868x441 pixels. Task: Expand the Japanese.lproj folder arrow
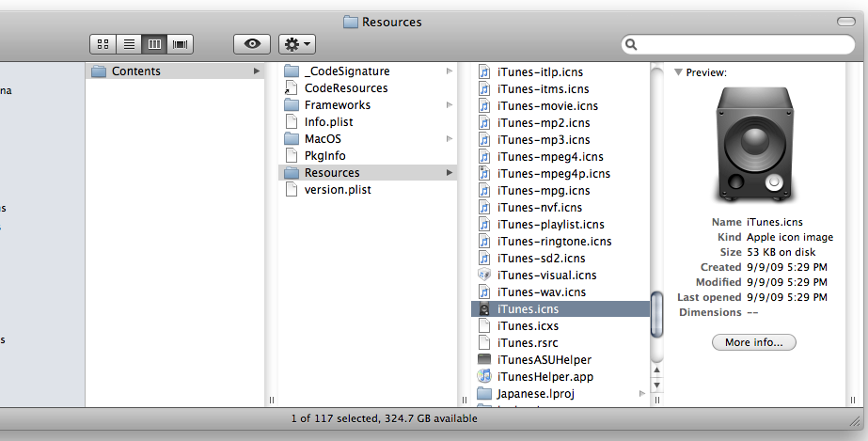click(642, 393)
